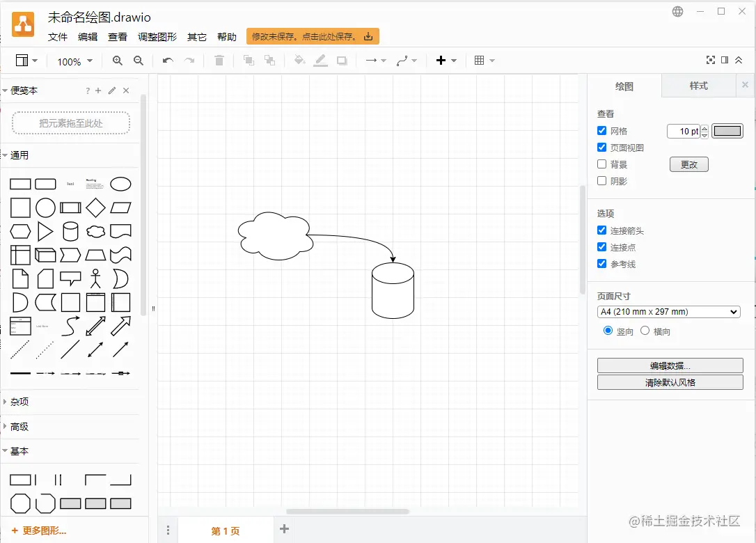Viewport: 756px width, 543px height.
Task: Collapse the 通用 shape section
Action: coord(19,155)
